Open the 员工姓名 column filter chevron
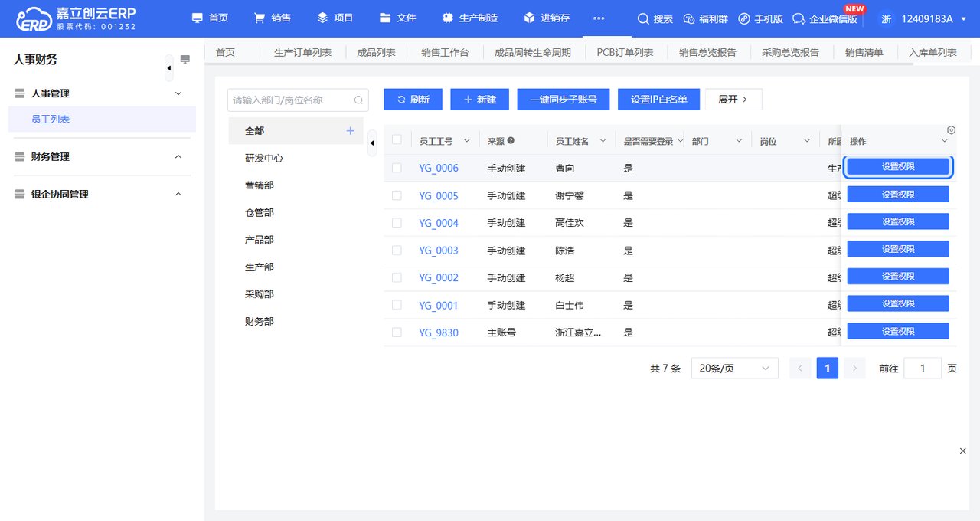980x521 pixels. pyautogui.click(x=603, y=141)
